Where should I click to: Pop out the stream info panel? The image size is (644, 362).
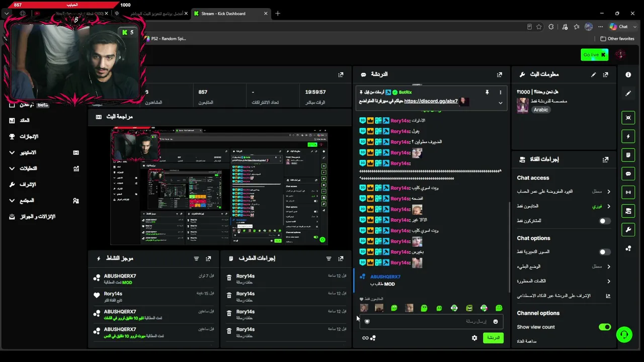605,74
